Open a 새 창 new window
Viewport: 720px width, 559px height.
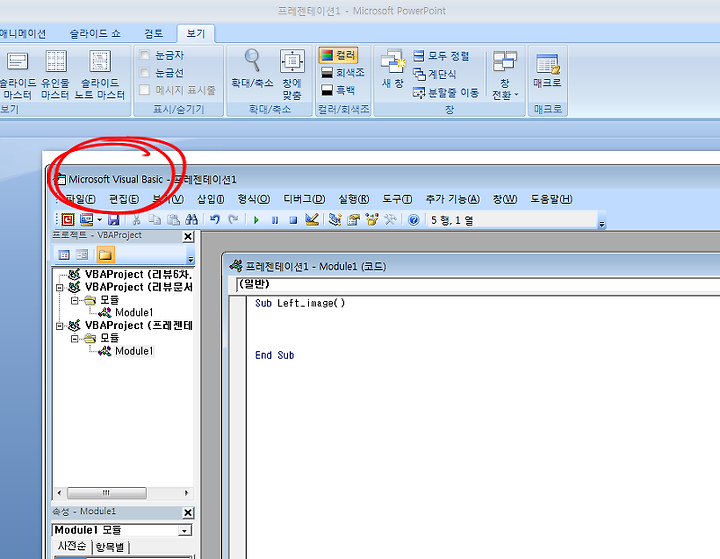393,69
